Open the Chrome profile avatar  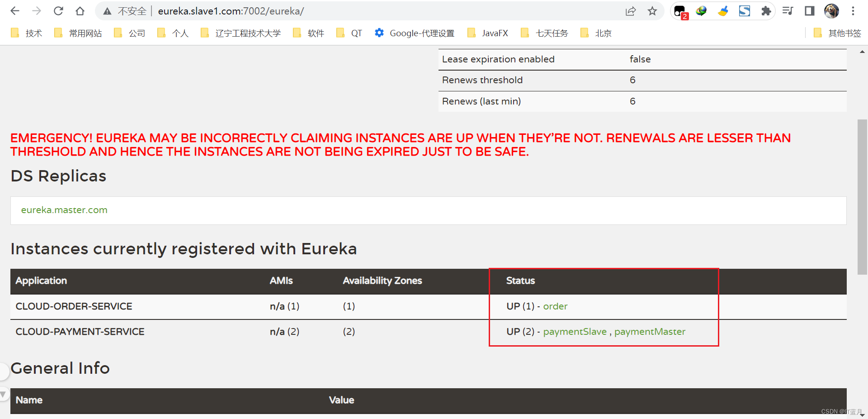(831, 11)
